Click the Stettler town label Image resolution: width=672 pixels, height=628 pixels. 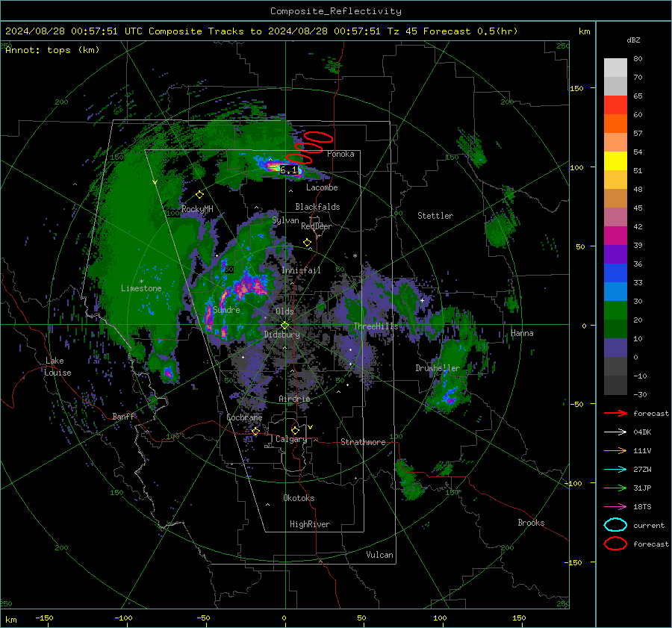click(435, 216)
